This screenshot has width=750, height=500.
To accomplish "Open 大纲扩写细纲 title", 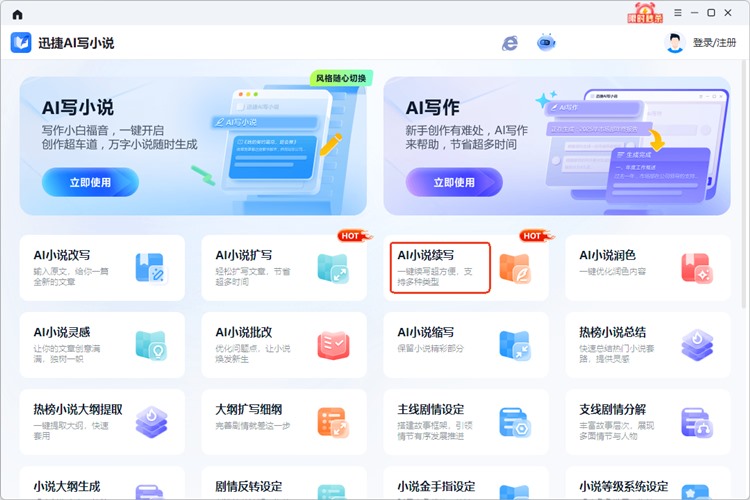I will pyautogui.click(x=249, y=409).
